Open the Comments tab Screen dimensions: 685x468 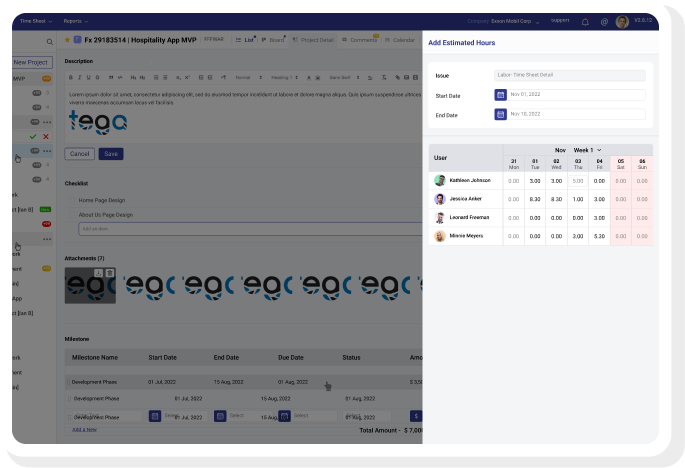click(x=360, y=40)
